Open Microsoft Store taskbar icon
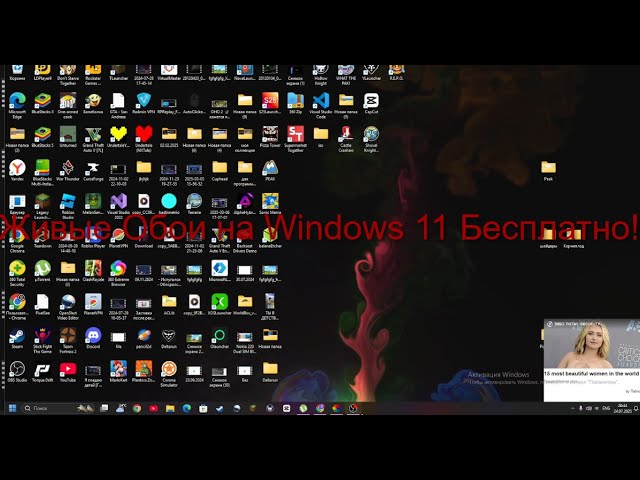Image resolution: width=640 pixels, height=480 pixels. (203, 408)
